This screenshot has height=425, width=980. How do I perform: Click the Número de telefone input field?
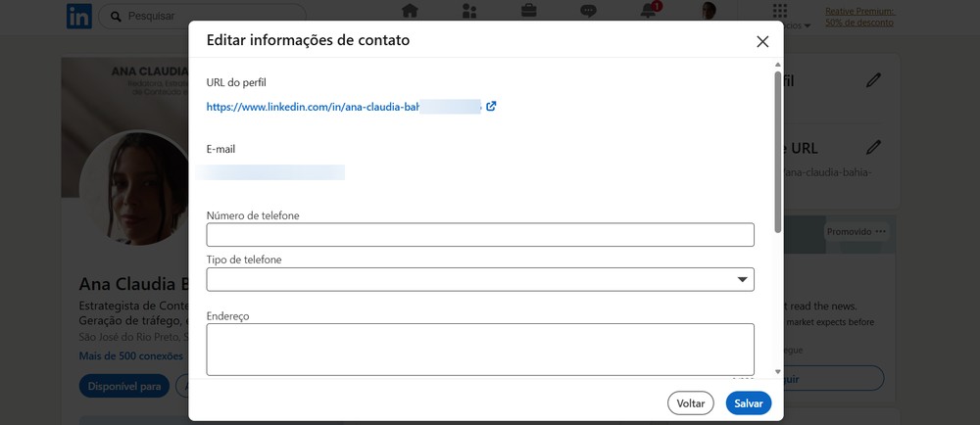point(480,235)
